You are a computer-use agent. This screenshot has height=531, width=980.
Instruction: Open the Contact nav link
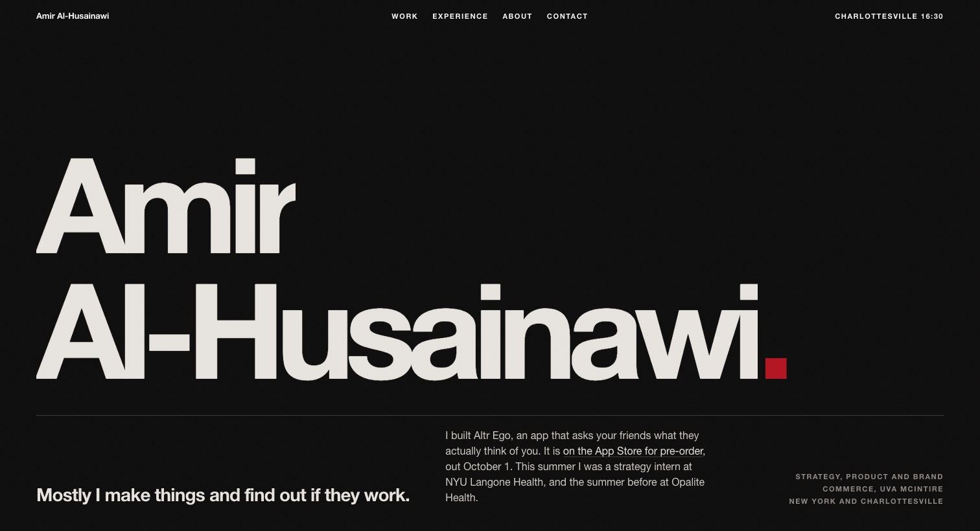click(567, 16)
